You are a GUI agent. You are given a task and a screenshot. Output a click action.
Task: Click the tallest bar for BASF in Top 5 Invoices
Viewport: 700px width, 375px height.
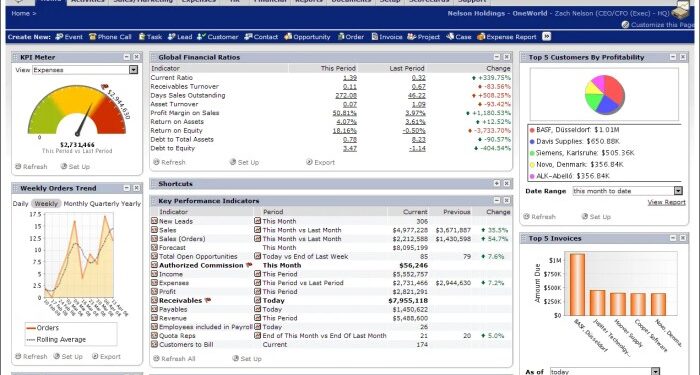click(x=577, y=284)
